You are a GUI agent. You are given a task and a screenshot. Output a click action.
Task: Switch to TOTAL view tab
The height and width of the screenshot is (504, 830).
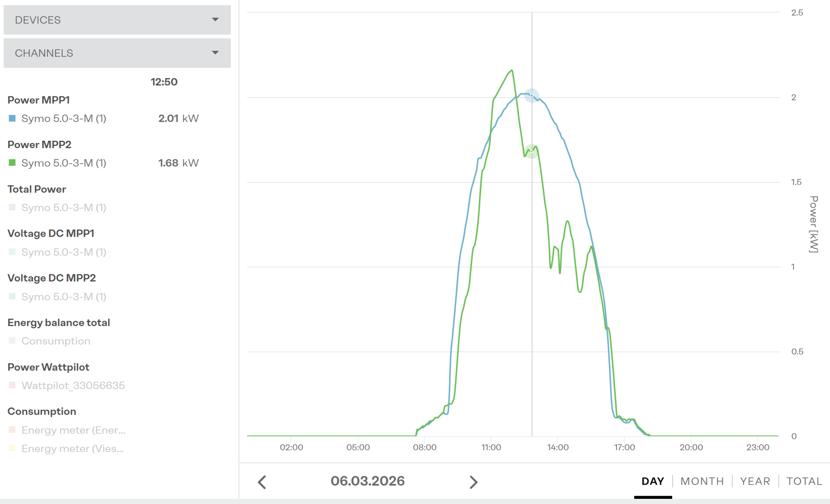tap(804, 481)
